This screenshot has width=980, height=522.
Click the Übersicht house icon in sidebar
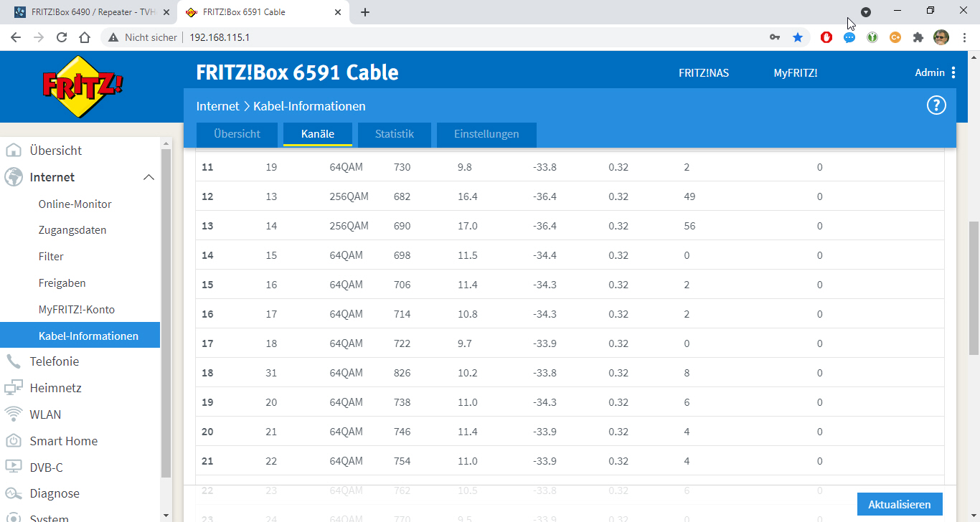point(13,151)
